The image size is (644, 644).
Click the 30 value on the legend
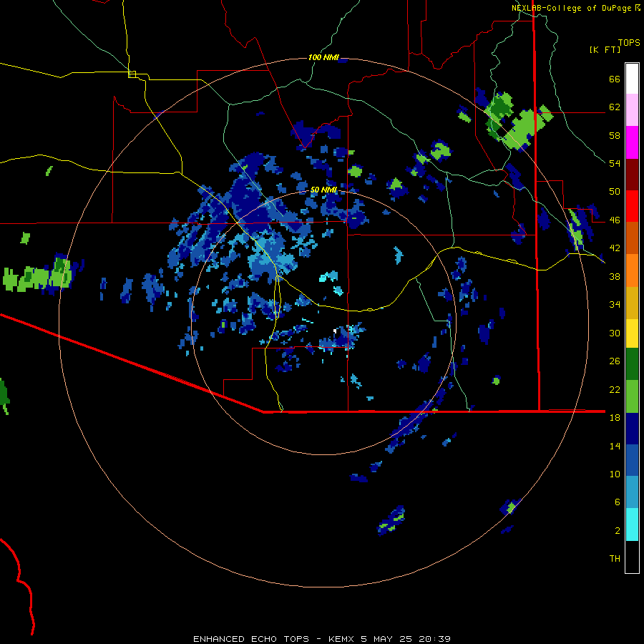pos(615,333)
